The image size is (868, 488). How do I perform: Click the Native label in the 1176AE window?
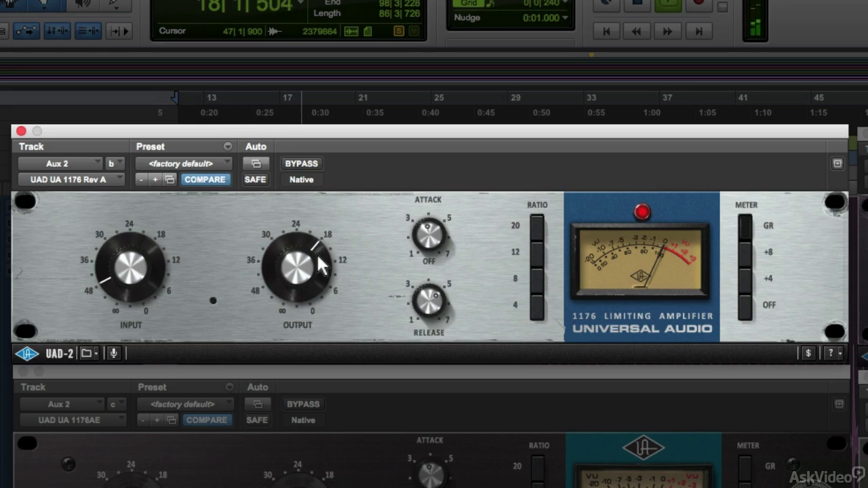tap(303, 420)
